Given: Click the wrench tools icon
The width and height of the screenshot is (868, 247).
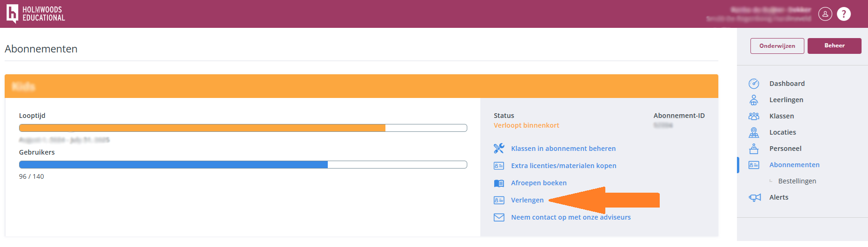Looking at the screenshot, I should point(499,149).
